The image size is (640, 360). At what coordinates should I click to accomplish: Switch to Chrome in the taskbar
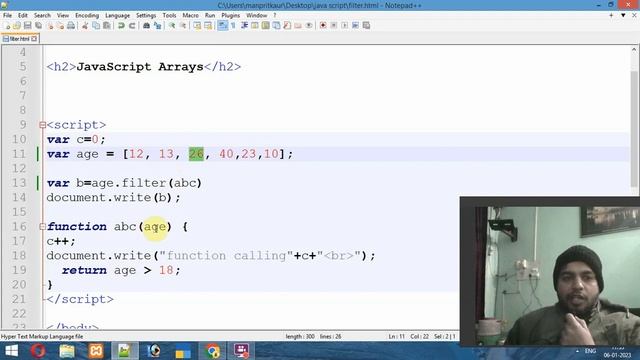pyautogui.click(x=212, y=351)
